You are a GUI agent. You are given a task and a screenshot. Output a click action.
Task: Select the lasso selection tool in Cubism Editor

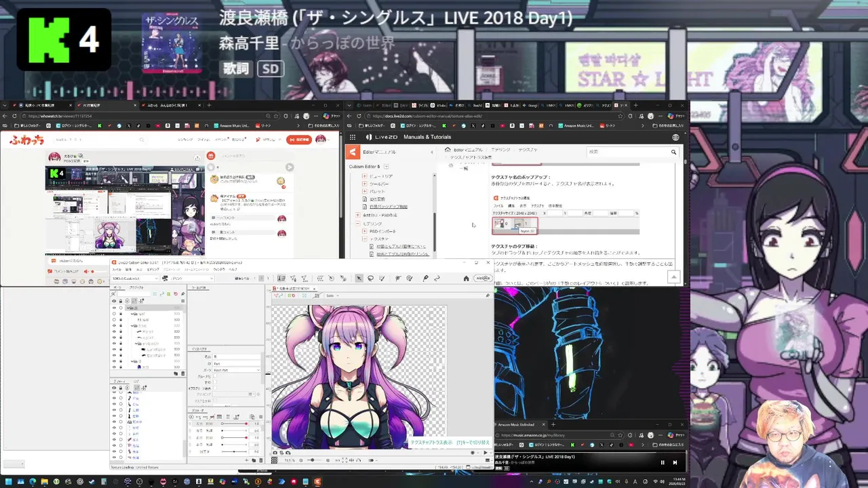click(x=370, y=278)
